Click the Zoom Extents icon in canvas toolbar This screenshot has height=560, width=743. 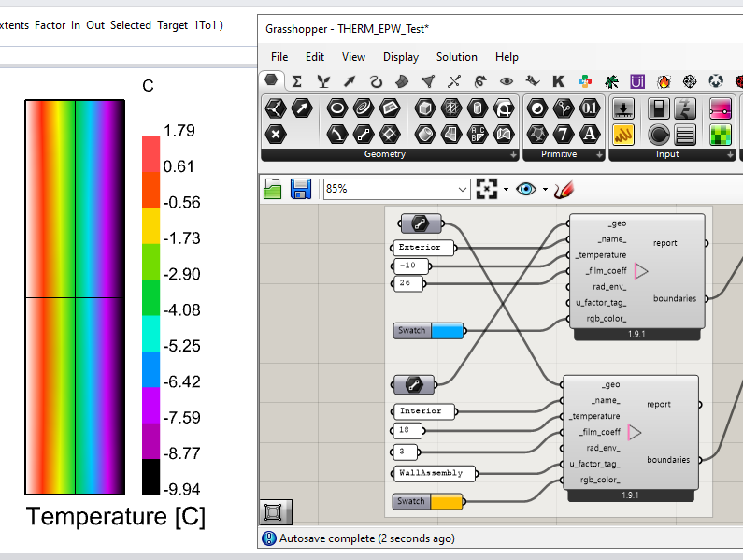(486, 189)
